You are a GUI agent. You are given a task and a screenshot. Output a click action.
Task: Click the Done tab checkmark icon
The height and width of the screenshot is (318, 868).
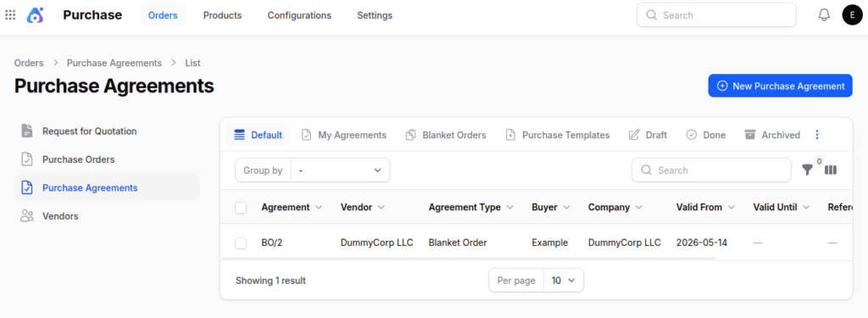coord(692,135)
